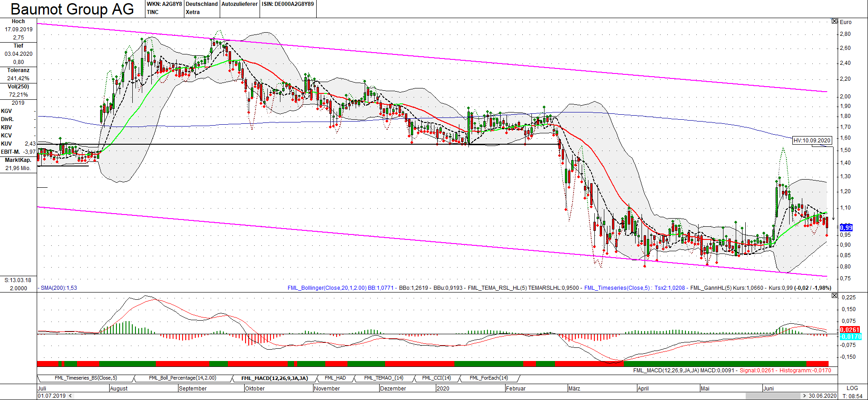Click the Juli month label
The width and height of the screenshot is (868, 400).
click(42, 389)
